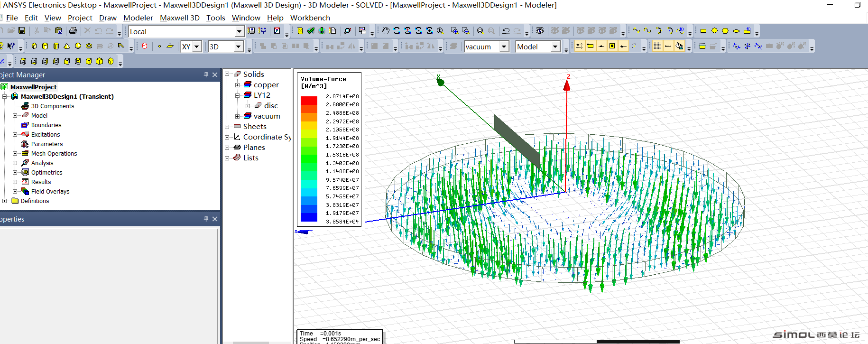868x344 pixels.
Task: Click the Print toolbar icon
Action: click(x=73, y=30)
